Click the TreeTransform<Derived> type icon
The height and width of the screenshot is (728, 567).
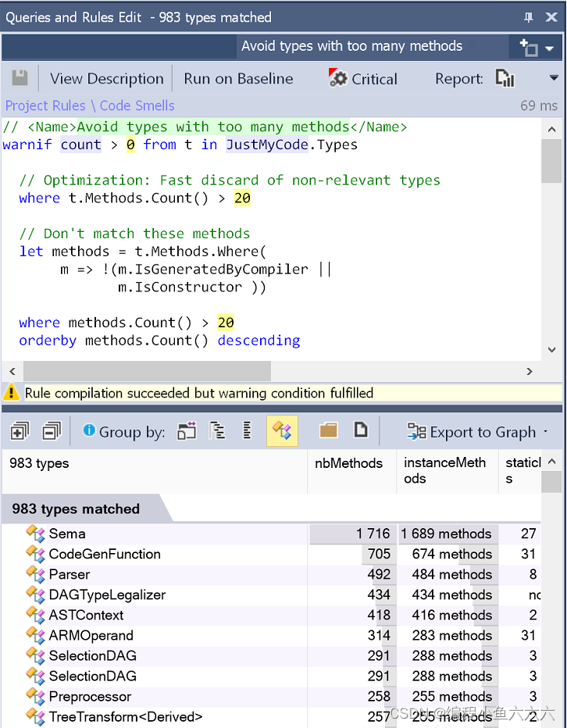pos(35,717)
